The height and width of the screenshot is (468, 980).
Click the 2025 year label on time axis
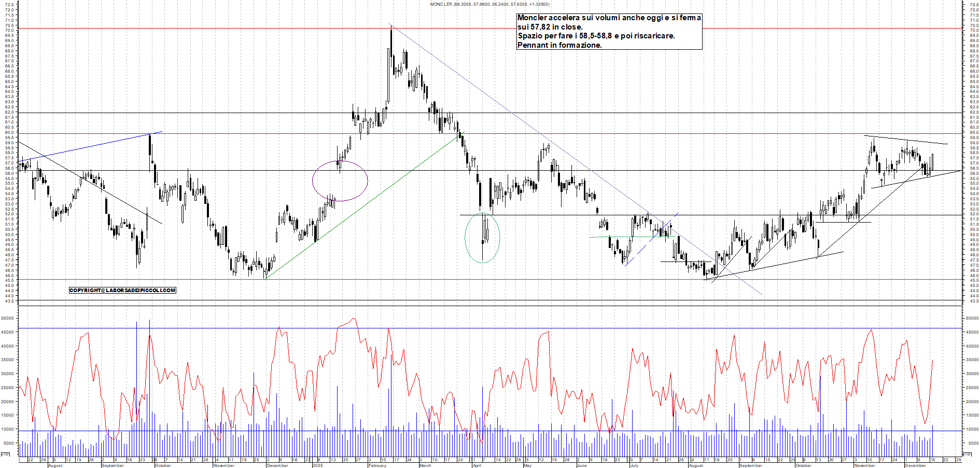(317, 465)
